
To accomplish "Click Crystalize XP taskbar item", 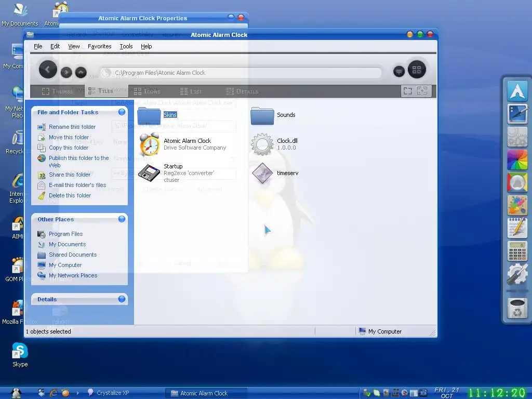I will click(109, 393).
